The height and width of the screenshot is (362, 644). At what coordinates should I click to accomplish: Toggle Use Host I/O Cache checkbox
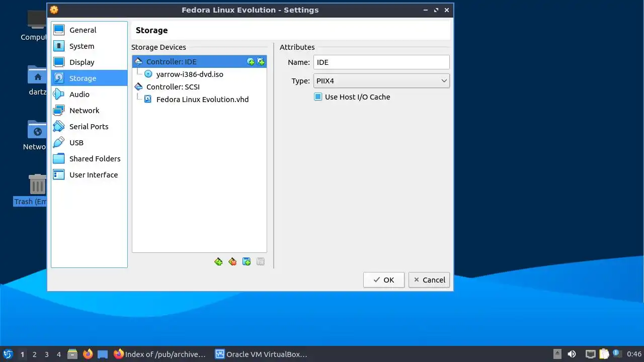click(x=318, y=97)
